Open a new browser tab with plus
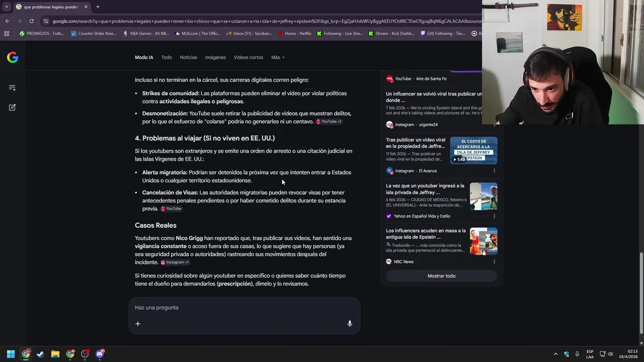Screen dimensions: 644x362 tap(98, 7)
